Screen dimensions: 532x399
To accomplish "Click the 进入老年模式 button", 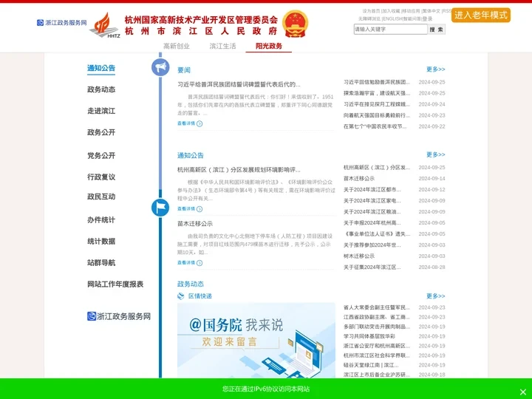I will coord(480,15).
